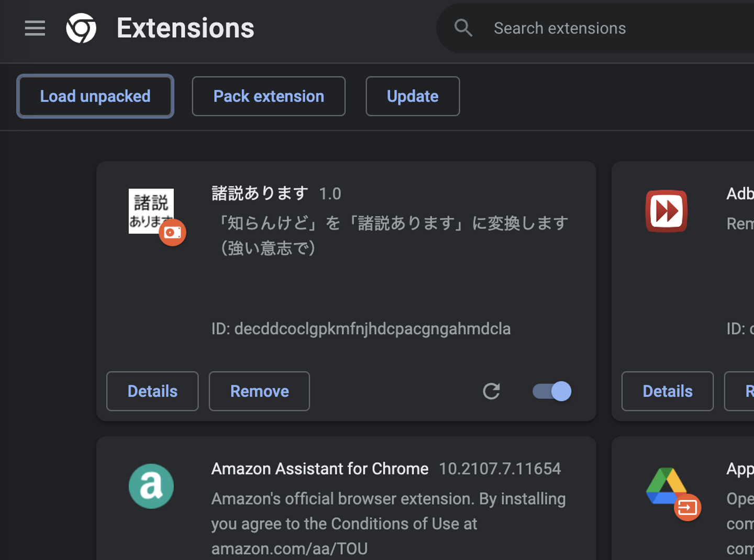Click the search magnifier icon

[463, 28]
